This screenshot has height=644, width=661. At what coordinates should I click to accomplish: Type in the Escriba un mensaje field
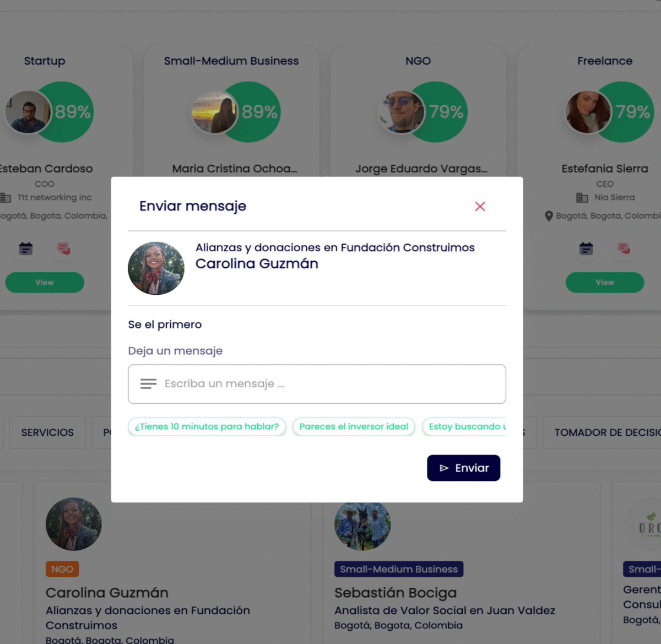(x=330, y=384)
